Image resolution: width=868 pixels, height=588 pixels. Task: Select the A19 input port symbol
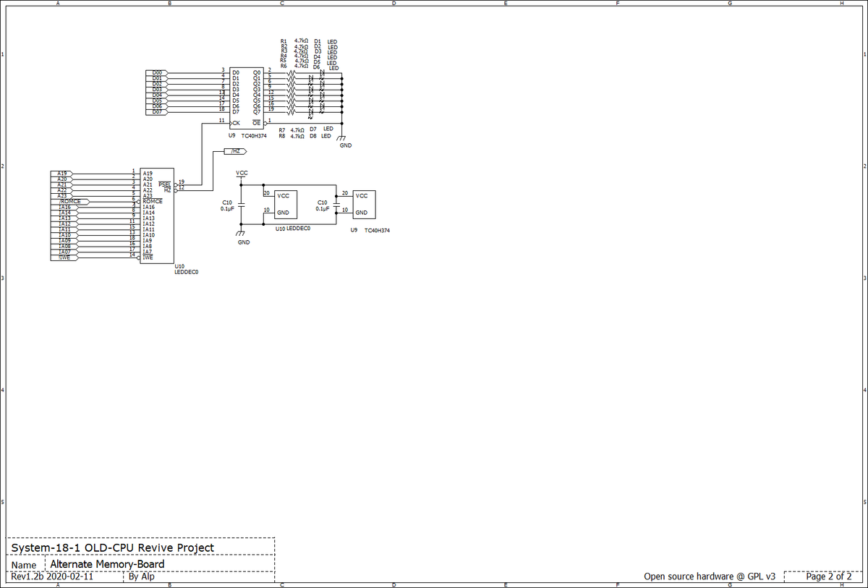[x=62, y=174]
